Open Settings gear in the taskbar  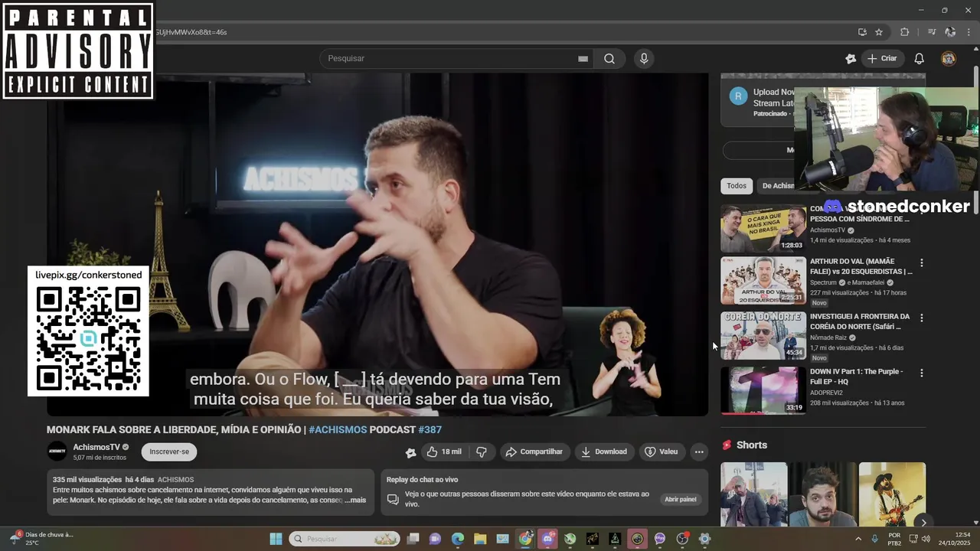point(704,539)
